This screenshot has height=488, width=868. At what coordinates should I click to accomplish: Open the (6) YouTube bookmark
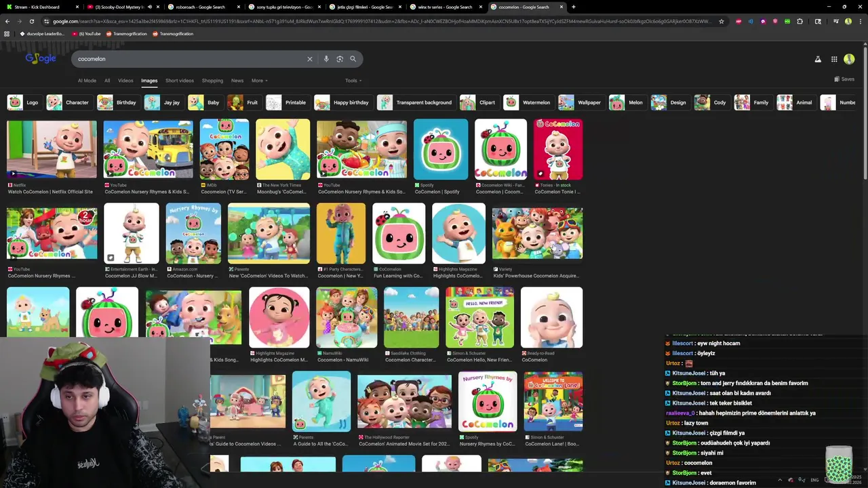pyautogui.click(x=86, y=33)
